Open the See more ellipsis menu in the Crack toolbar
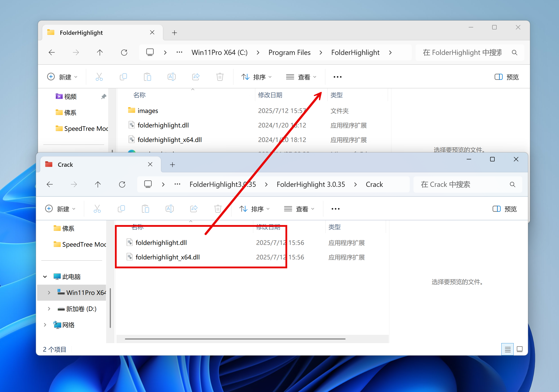 [x=335, y=209]
